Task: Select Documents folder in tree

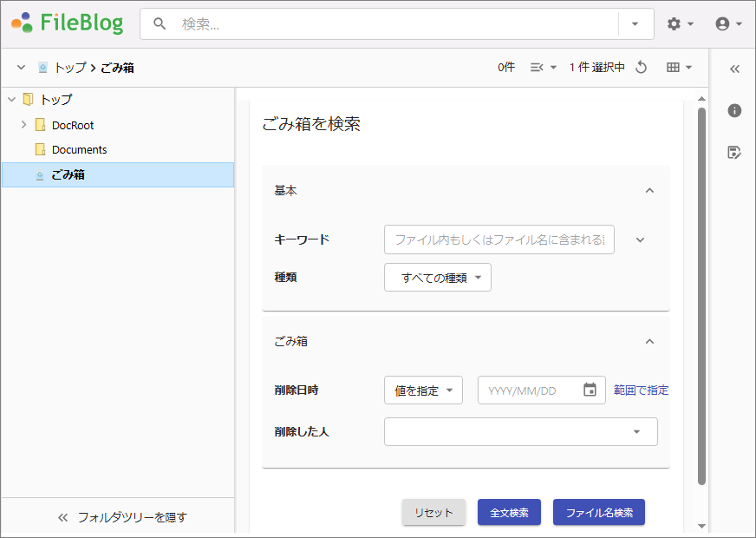Action: pos(80,149)
